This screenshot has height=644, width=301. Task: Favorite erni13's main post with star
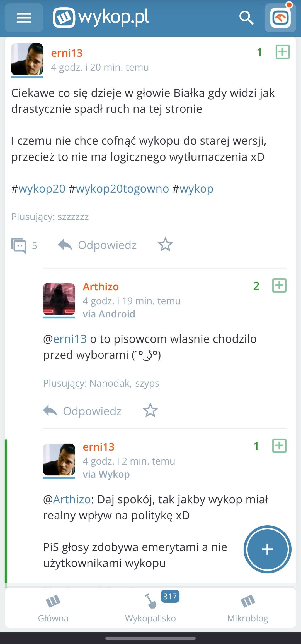tap(165, 245)
